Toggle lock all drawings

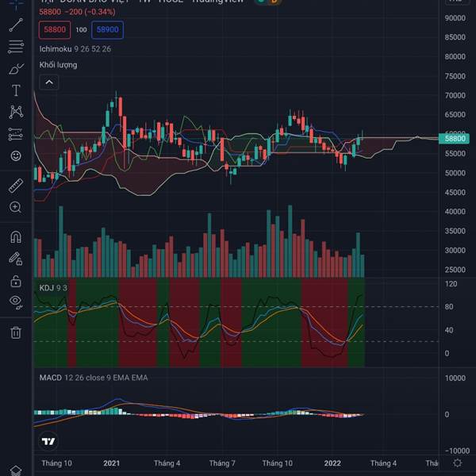(16, 281)
